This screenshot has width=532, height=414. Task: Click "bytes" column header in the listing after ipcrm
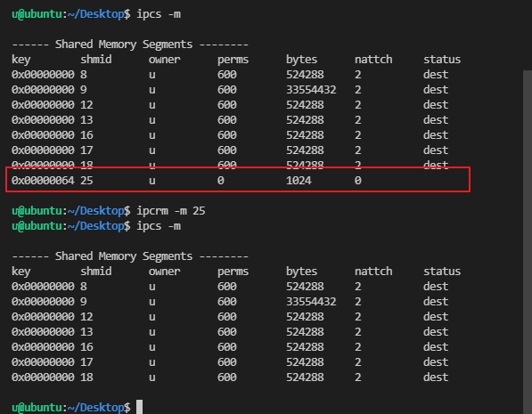[301, 272]
